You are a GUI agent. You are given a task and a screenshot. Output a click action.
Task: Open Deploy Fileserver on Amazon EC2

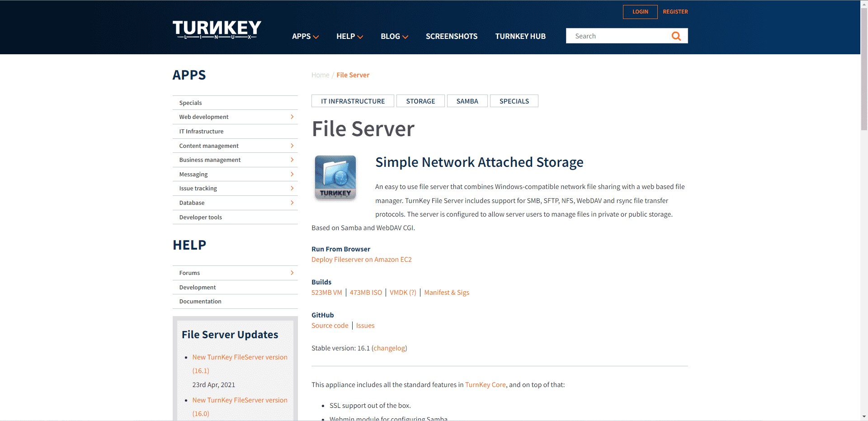(x=362, y=260)
